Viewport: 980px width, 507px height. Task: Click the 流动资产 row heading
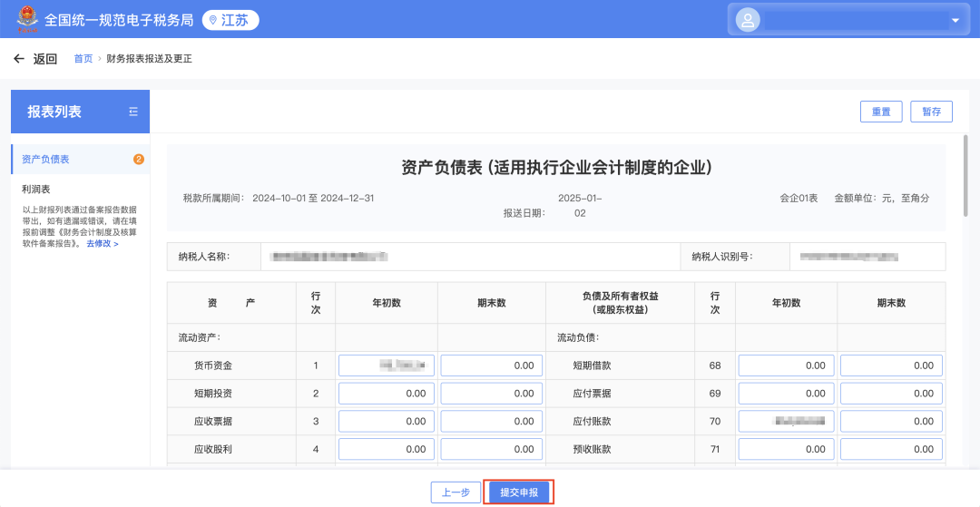200,337
